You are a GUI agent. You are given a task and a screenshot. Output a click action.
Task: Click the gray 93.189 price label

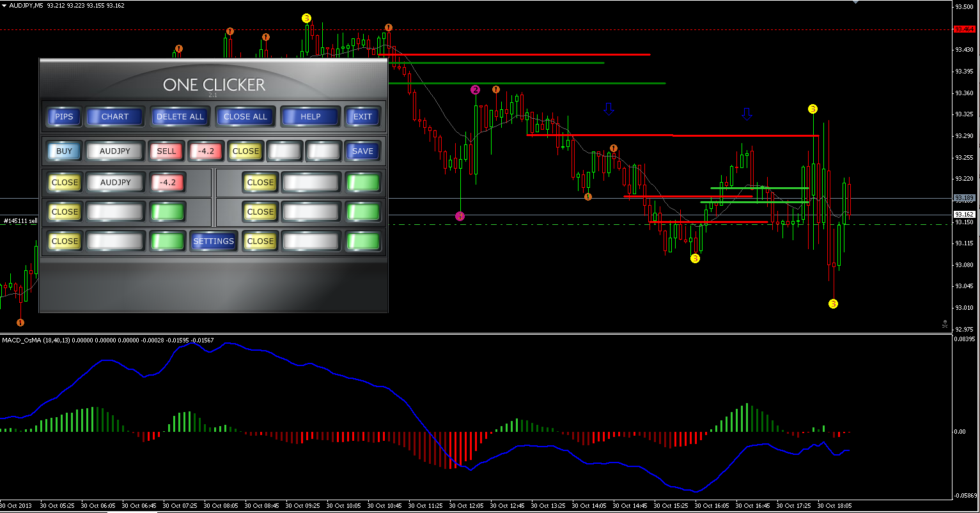pos(964,198)
